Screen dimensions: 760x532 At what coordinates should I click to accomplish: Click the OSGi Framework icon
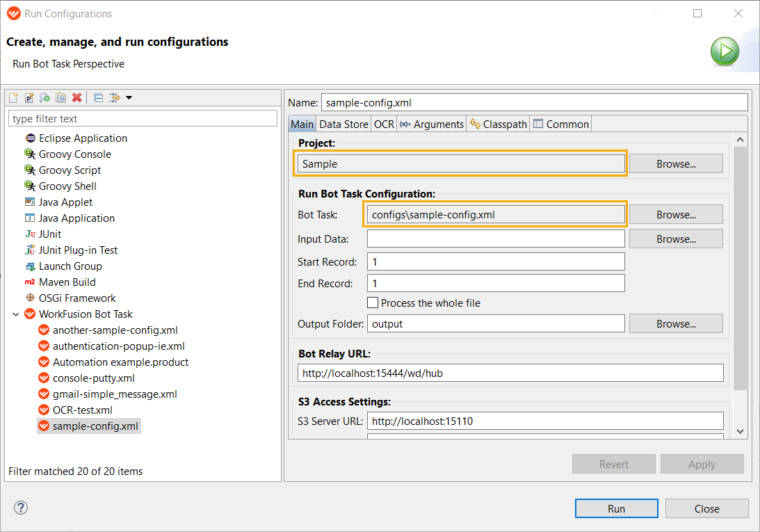pos(30,298)
